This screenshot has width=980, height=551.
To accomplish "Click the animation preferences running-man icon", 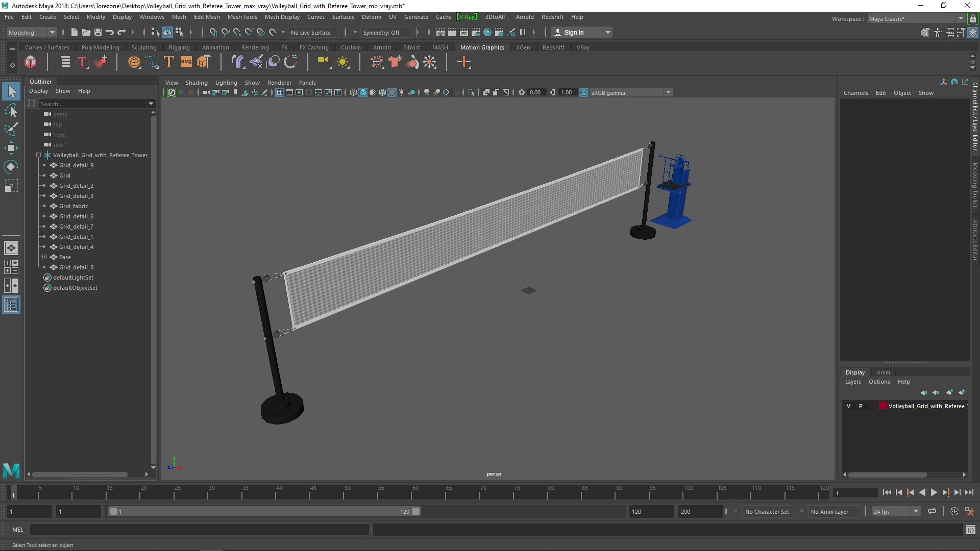I will [969, 511].
